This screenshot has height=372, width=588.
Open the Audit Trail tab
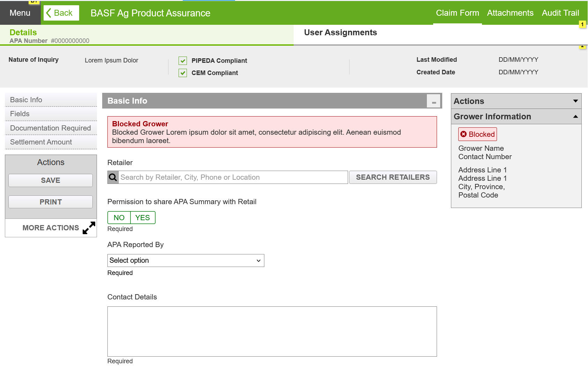[560, 13]
